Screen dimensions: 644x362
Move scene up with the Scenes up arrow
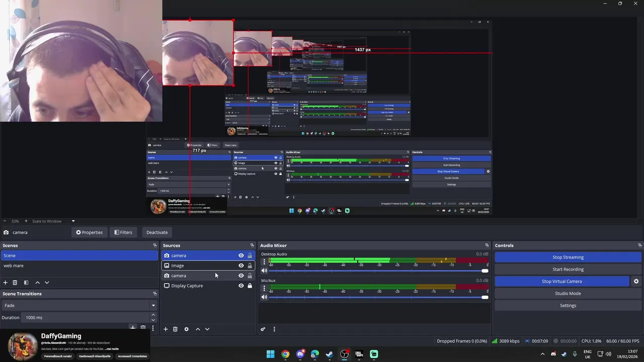click(37, 283)
